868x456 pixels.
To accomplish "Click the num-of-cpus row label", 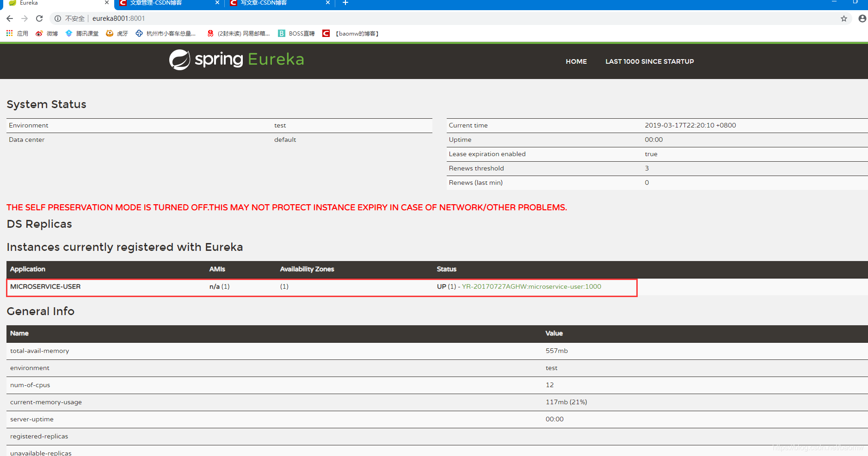I will 30,385.
